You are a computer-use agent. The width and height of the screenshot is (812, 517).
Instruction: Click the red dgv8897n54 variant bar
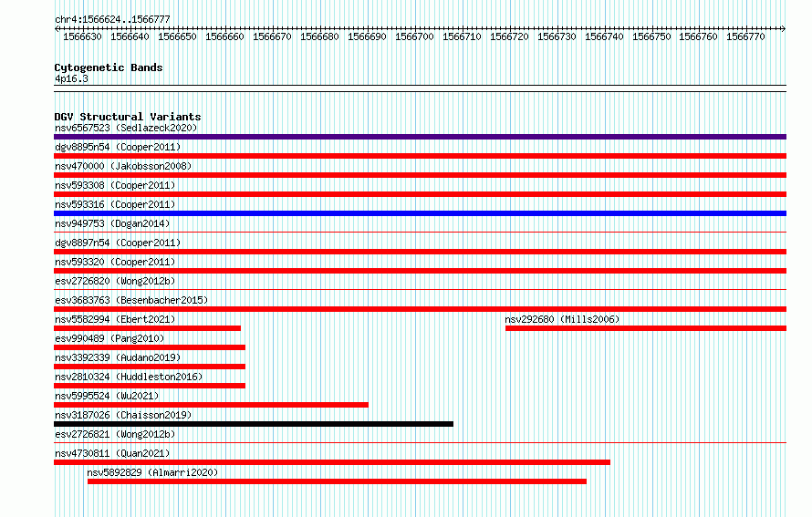click(x=420, y=252)
